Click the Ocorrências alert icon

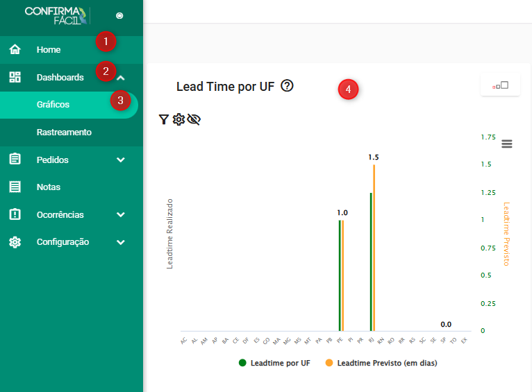click(x=15, y=214)
